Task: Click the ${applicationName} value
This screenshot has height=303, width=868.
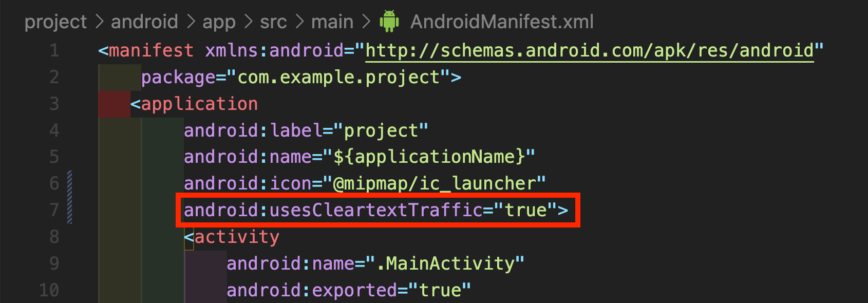Action: point(429,157)
